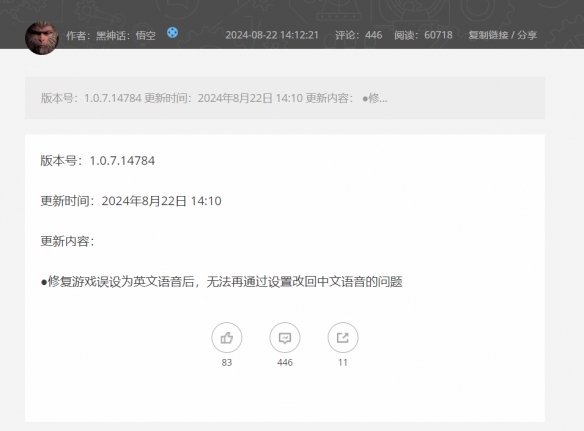Image resolution: width=584 pixels, height=431 pixels.
Task: Click the version number line 1.0.7.14784
Action: (x=98, y=161)
